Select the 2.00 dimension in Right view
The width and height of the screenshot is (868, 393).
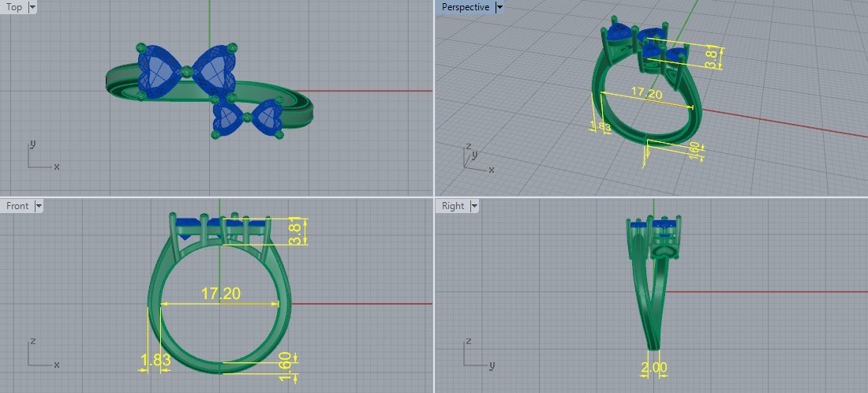(x=654, y=367)
